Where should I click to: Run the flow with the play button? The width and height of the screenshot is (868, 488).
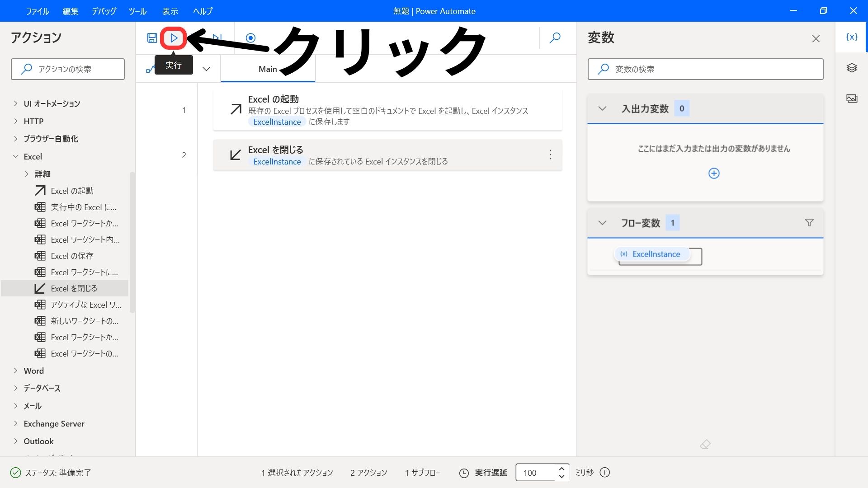tap(174, 38)
